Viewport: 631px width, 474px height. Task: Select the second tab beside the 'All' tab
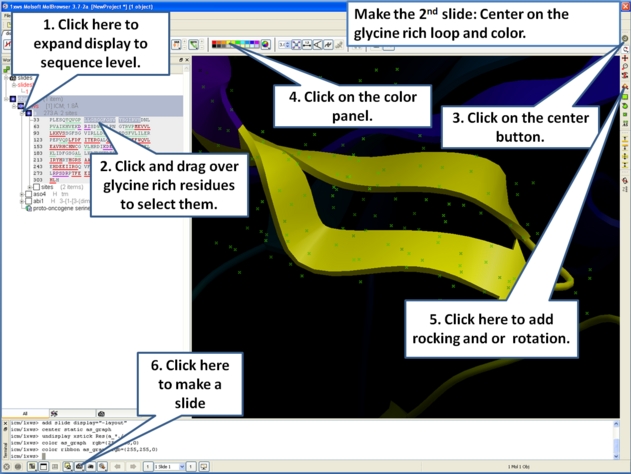point(54,413)
